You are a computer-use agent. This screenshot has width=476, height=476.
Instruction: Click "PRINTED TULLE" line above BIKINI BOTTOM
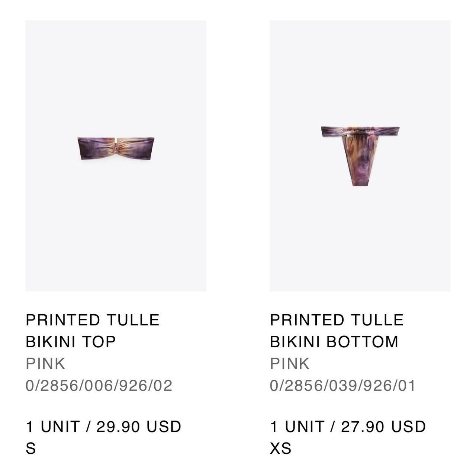[x=337, y=320]
